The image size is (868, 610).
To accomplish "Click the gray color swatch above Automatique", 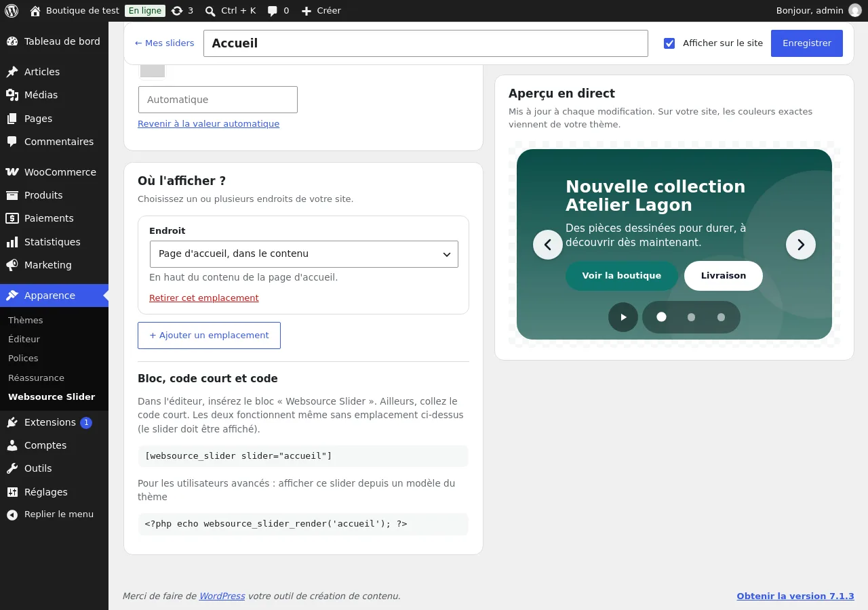I will pyautogui.click(x=152, y=70).
